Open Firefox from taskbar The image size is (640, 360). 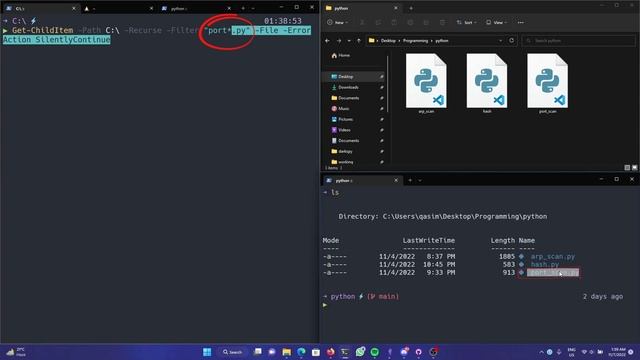pos(331,352)
